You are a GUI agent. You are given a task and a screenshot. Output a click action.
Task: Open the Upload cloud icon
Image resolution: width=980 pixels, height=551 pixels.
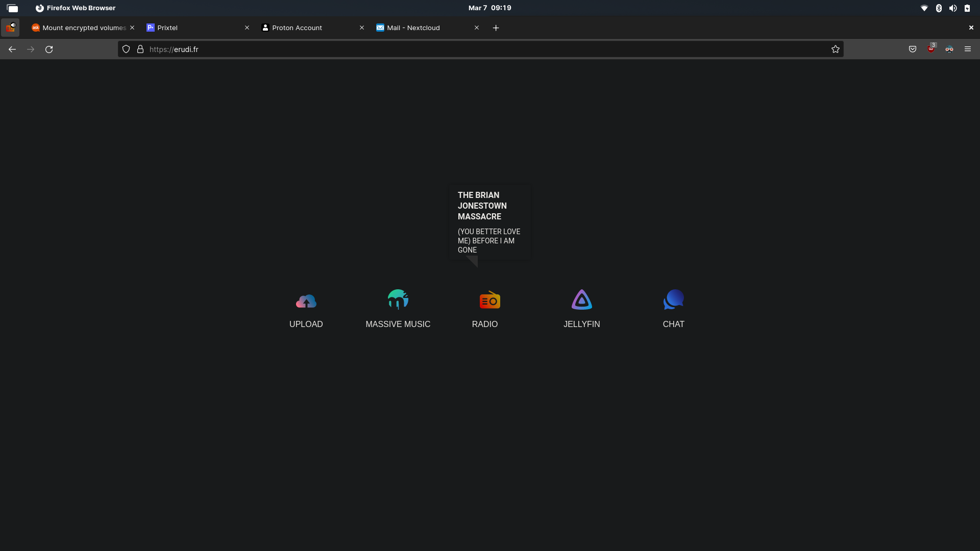click(x=306, y=301)
